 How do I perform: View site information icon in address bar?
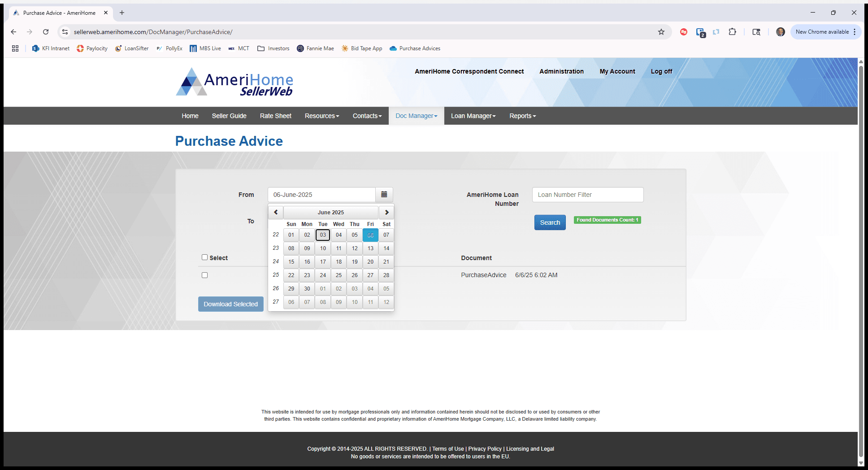point(65,32)
